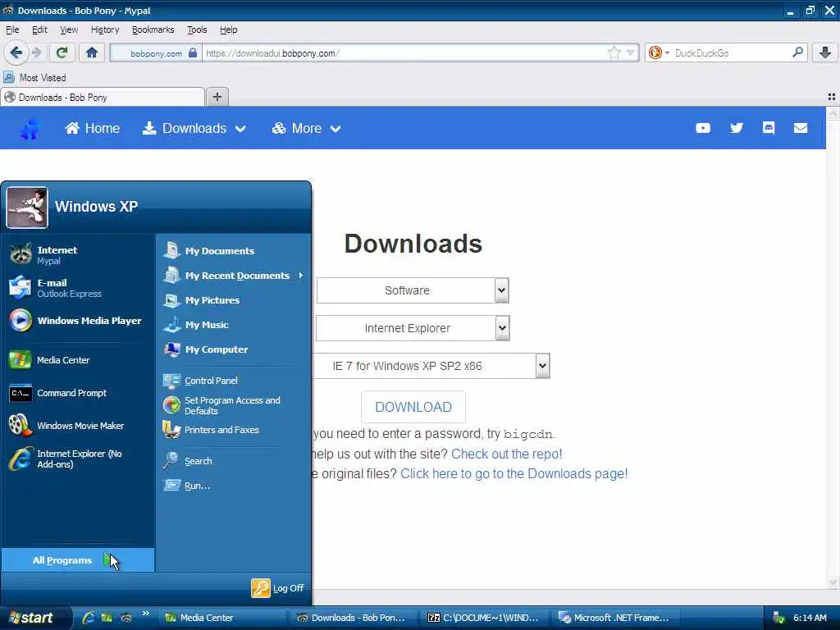
Task: Select the Downloads - Bob Pony tab
Action: pos(103,97)
